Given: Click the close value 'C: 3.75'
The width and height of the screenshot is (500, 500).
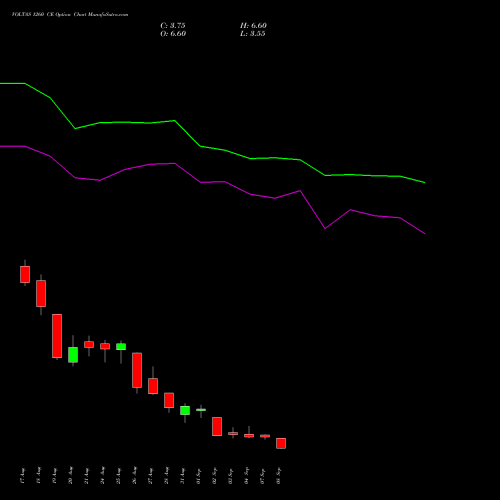Looking at the screenshot, I should click(173, 26).
